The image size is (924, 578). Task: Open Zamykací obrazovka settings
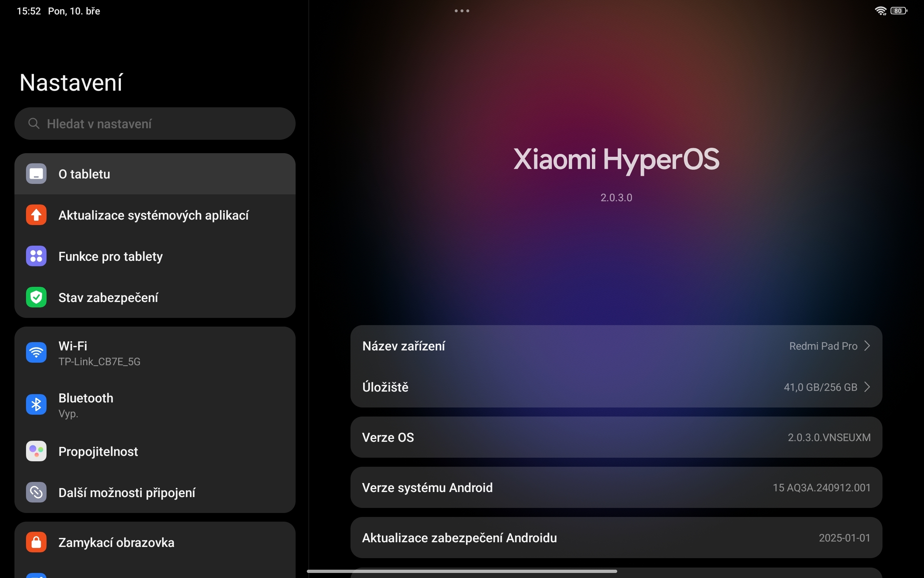tap(155, 542)
